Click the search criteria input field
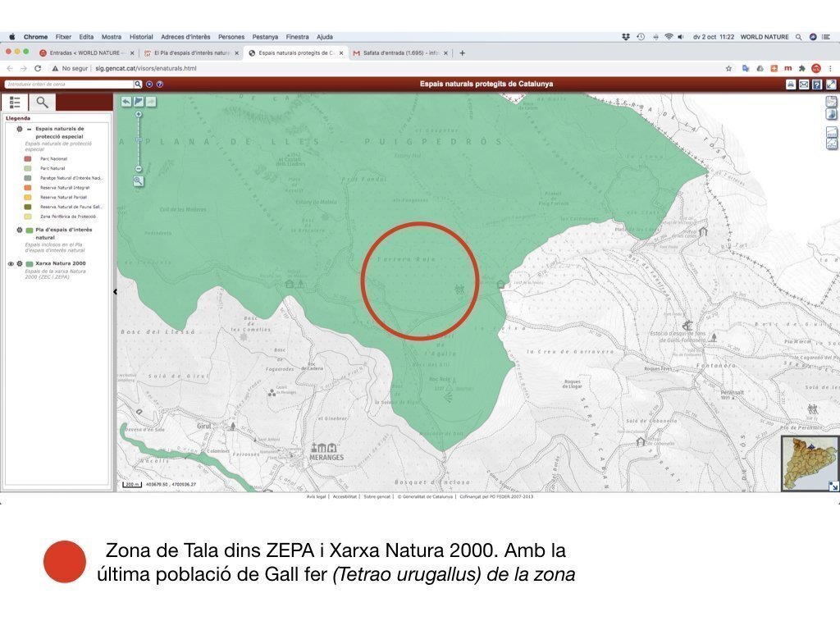 click(69, 84)
